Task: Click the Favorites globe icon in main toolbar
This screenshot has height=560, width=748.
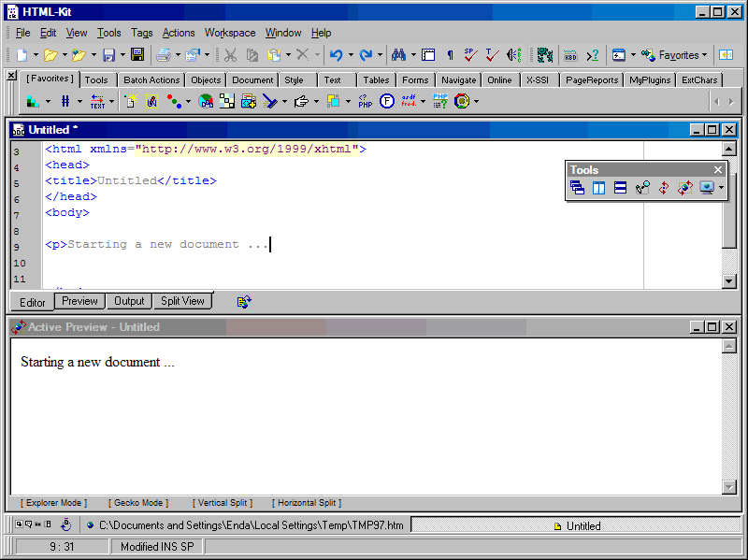Action: click(648, 55)
